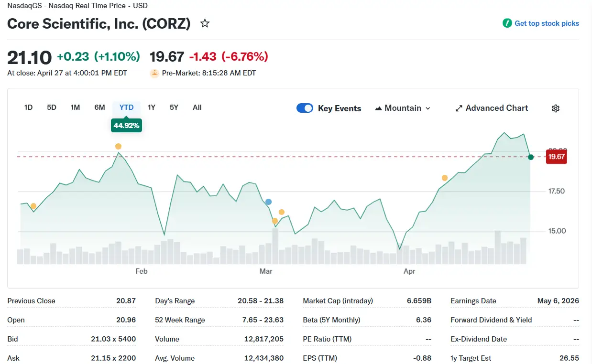Click the 44.92% YTD return badge

click(x=126, y=126)
